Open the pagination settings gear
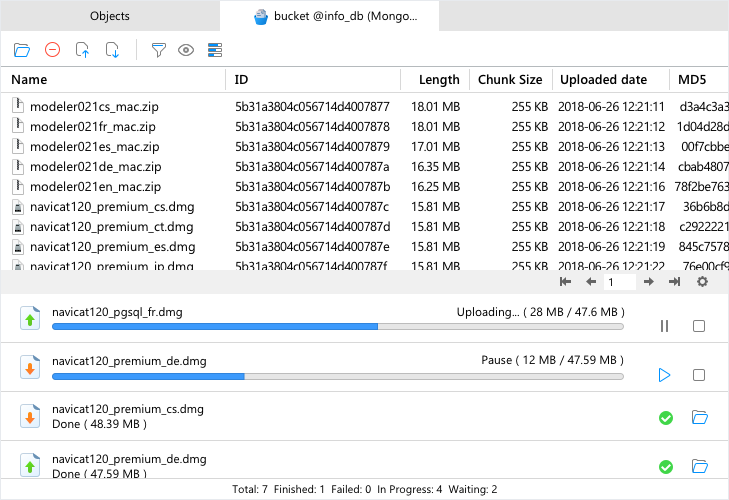 [702, 281]
